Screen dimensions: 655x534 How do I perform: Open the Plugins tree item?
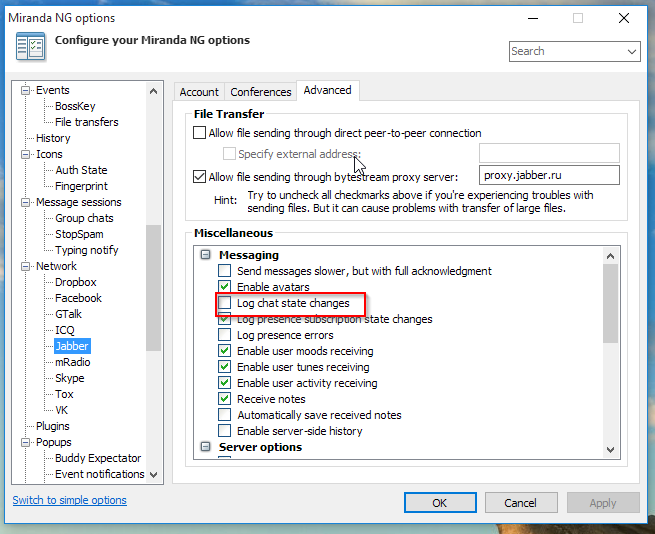coord(53,426)
